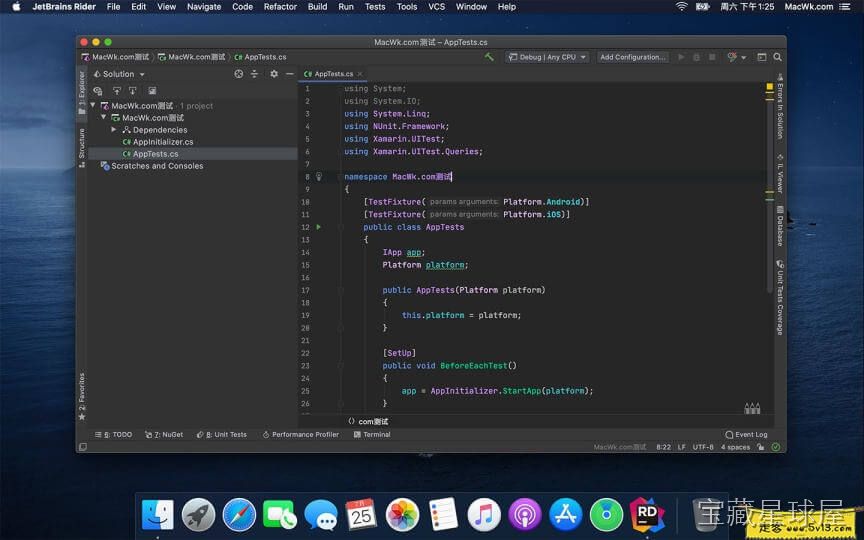The width and height of the screenshot is (864, 540).
Task: Open the Performance Profiler button
Action: pyautogui.click(x=301, y=435)
